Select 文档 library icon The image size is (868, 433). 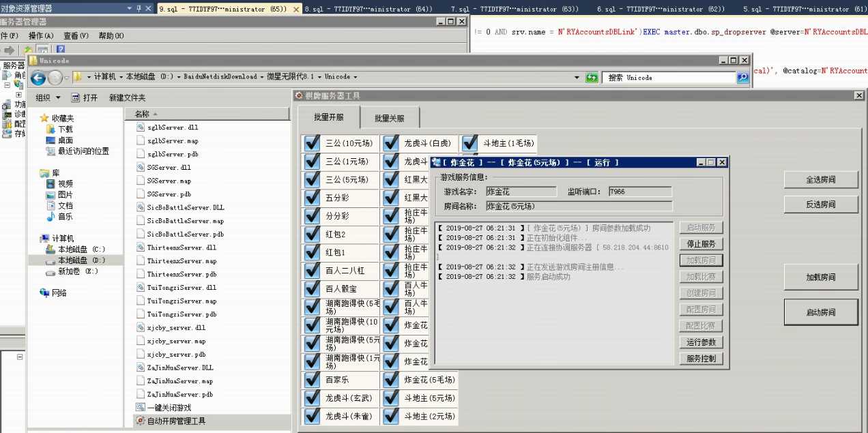click(50, 206)
